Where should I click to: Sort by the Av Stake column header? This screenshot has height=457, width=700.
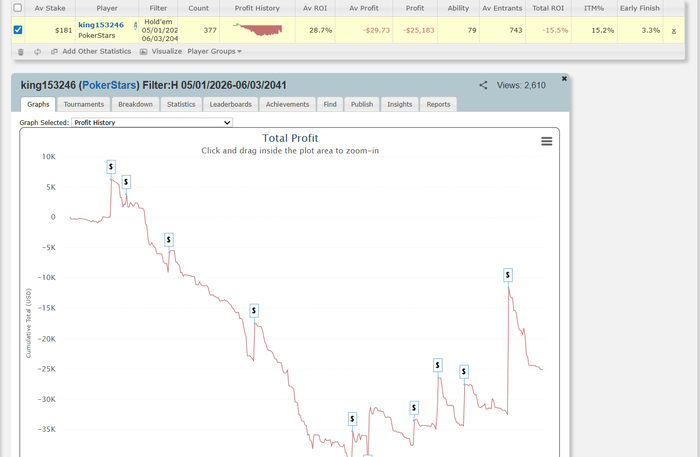[50, 8]
